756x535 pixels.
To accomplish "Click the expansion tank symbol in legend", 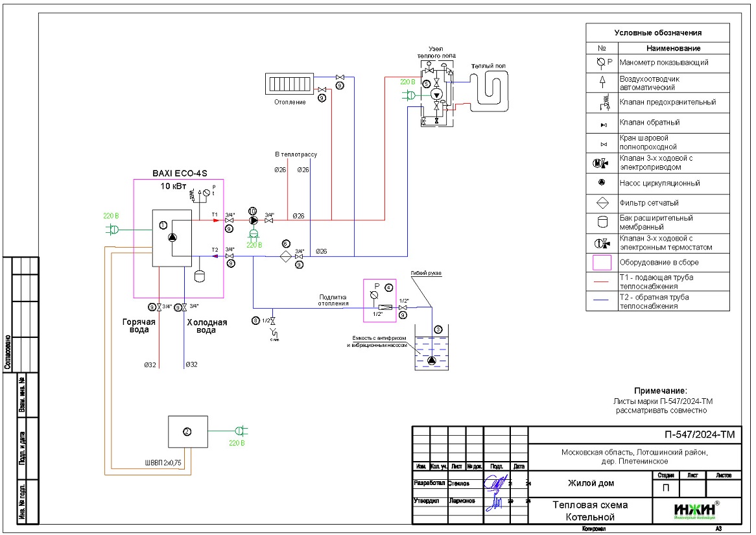I will coord(602,222).
